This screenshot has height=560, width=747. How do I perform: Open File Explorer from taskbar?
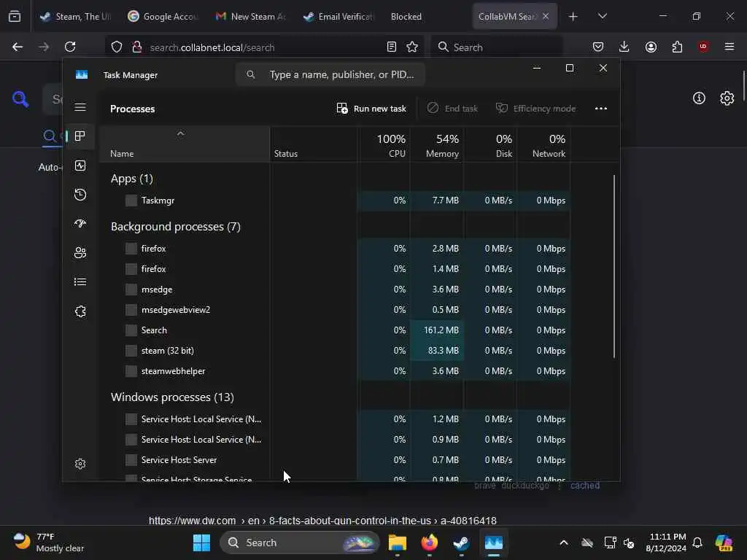pos(398,542)
